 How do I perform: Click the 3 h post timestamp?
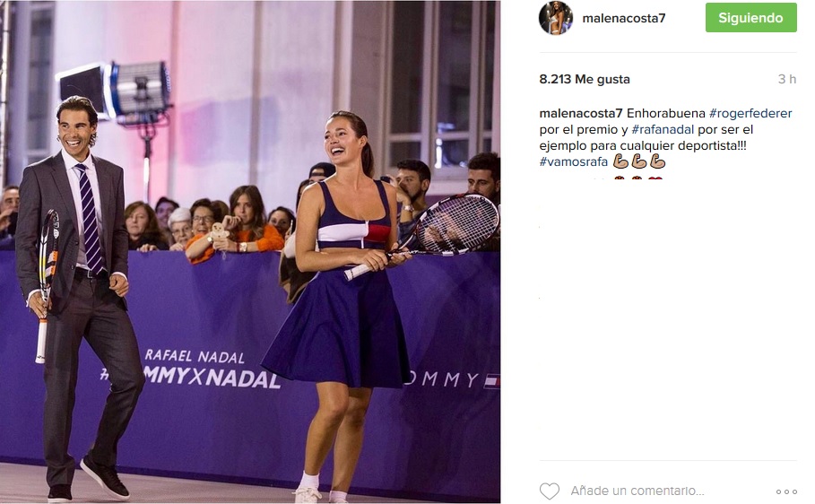click(x=787, y=79)
